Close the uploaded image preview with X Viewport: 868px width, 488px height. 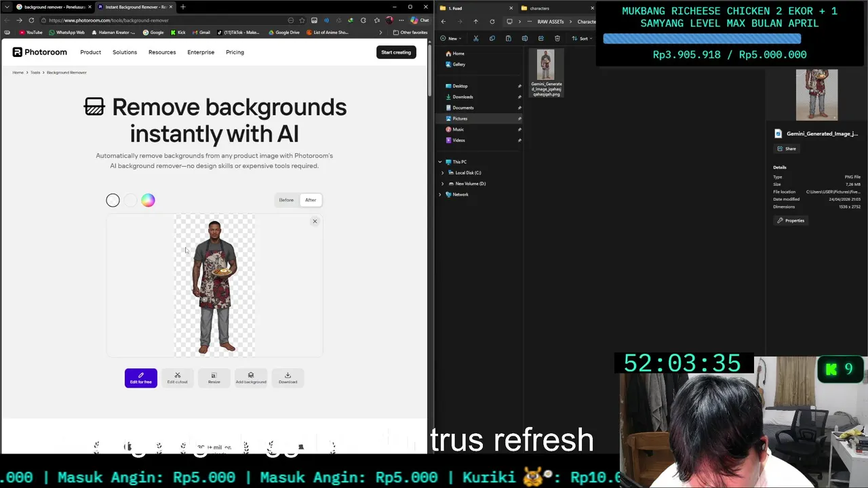[315, 222]
